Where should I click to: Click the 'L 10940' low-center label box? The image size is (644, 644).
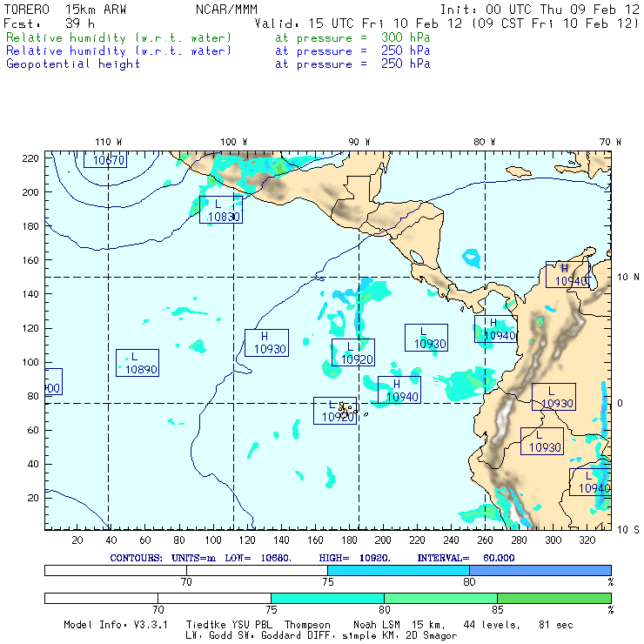(590, 482)
